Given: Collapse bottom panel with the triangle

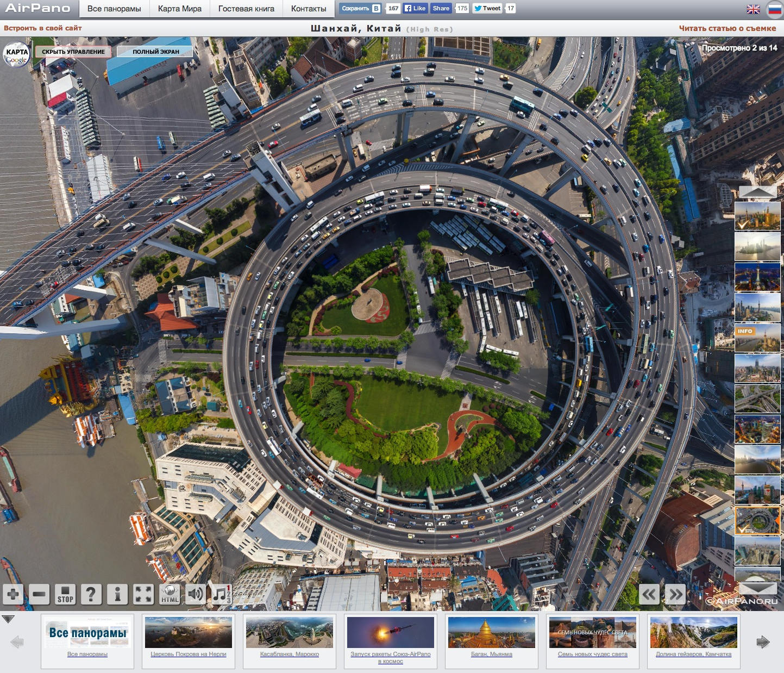Looking at the screenshot, I should (8, 619).
